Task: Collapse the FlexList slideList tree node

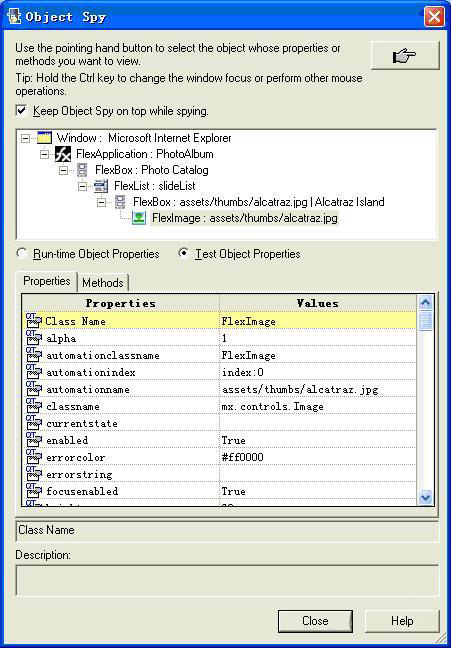Action: (x=83, y=186)
